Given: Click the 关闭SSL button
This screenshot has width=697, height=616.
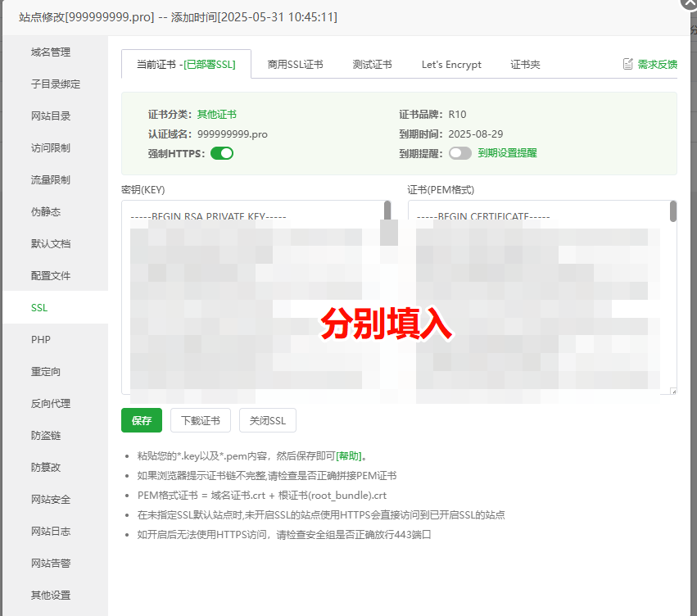Looking at the screenshot, I should pos(268,420).
